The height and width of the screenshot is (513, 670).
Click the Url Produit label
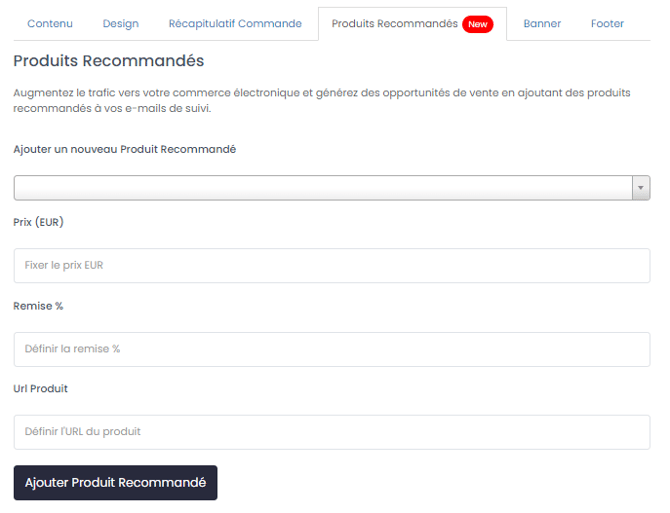click(x=41, y=388)
